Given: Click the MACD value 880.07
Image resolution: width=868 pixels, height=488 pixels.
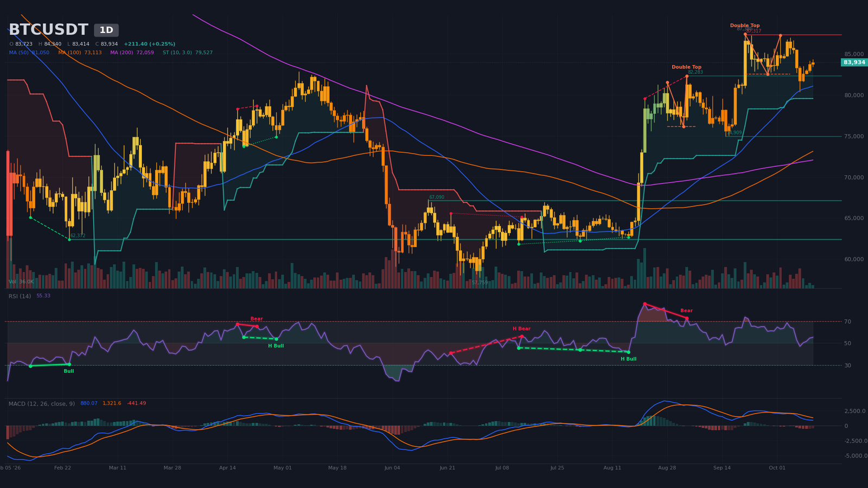Looking at the screenshot, I should 89,403.
